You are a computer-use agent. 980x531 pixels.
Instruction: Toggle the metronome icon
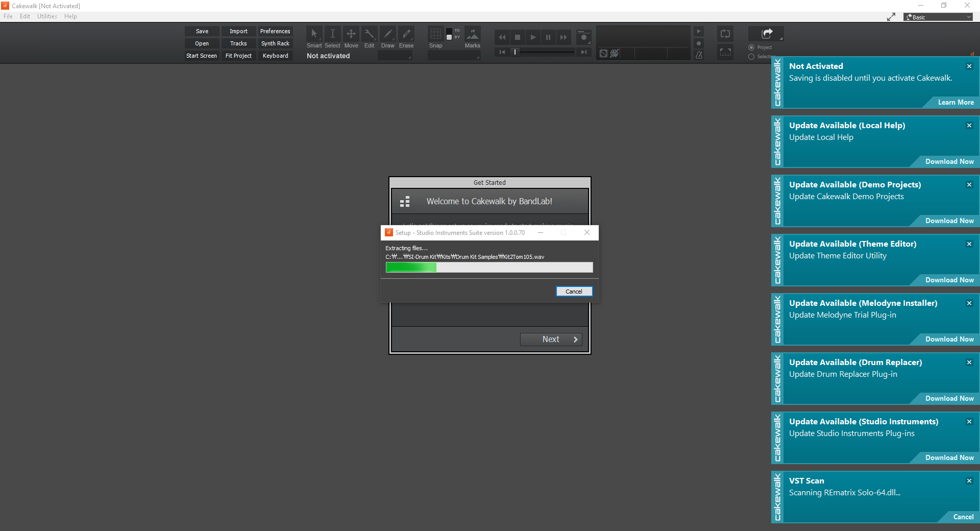tap(699, 55)
